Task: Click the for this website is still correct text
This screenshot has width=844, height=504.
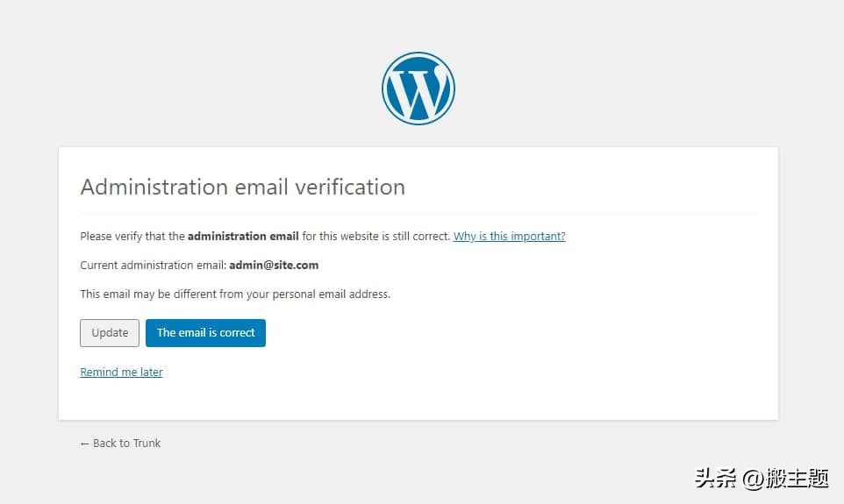Action: click(x=376, y=237)
